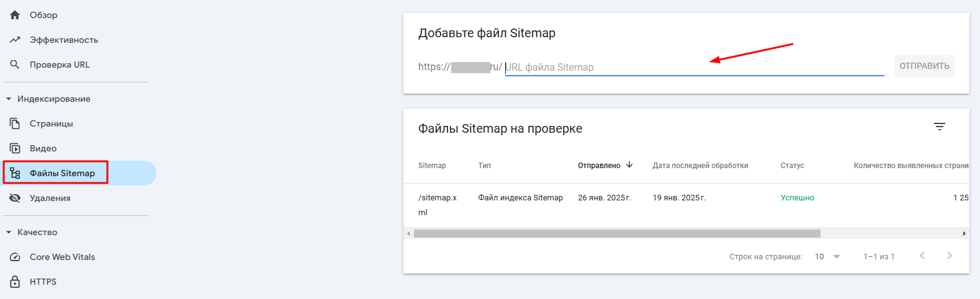980x299 pixels.
Task: Open Файлы Sitemap menu item
Action: pos(62,173)
